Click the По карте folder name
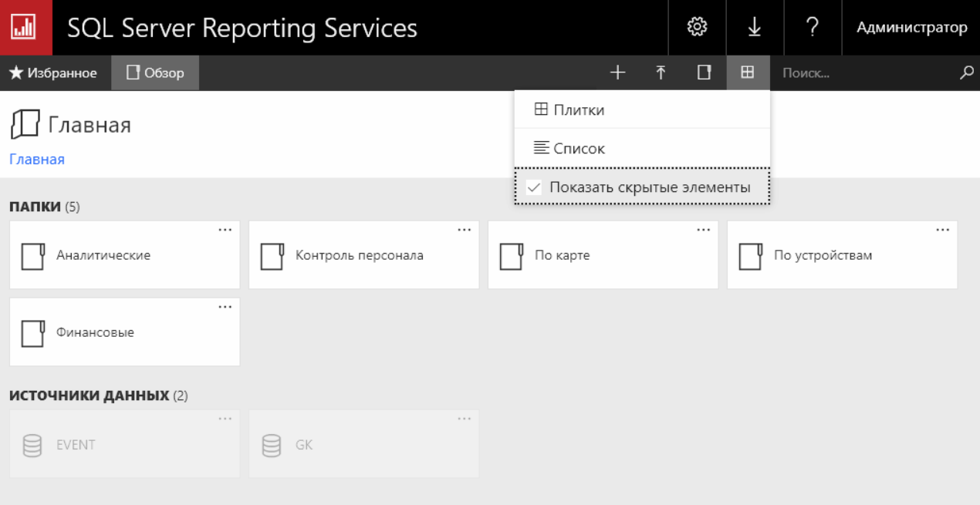The height and width of the screenshot is (505, 980). pyautogui.click(x=563, y=255)
